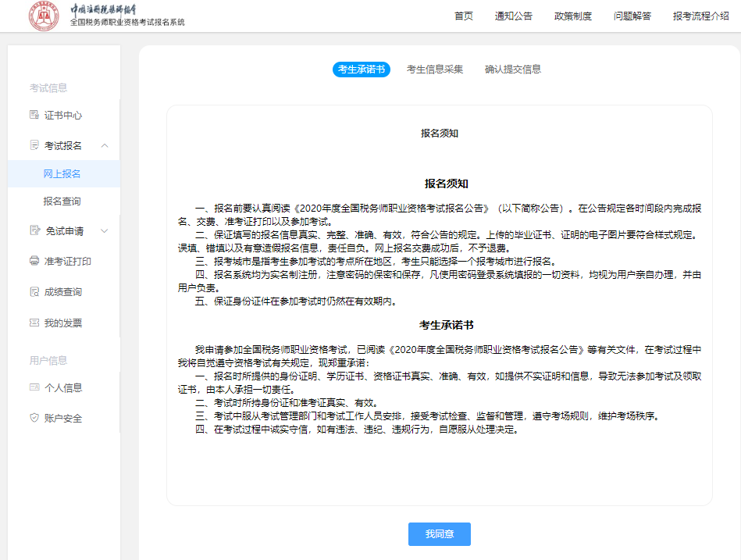741x560 pixels.
Task: Click the 成绩查询 search document icon
Action: pyautogui.click(x=34, y=292)
